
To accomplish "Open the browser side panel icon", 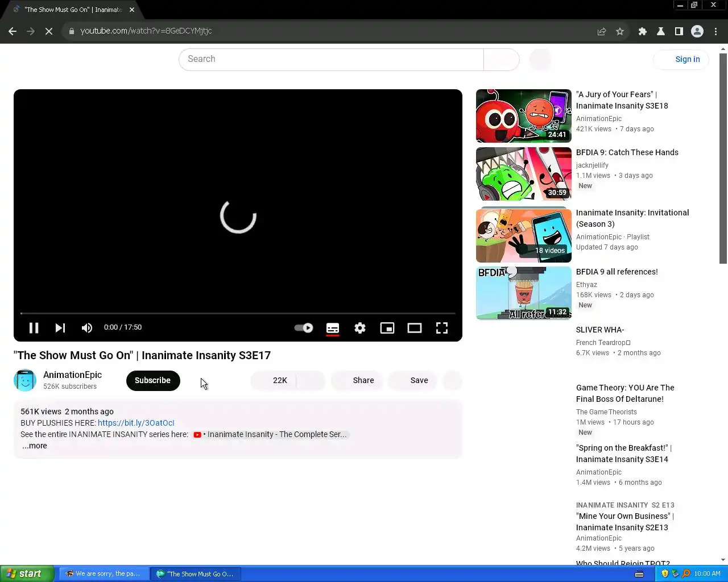I will click(679, 31).
